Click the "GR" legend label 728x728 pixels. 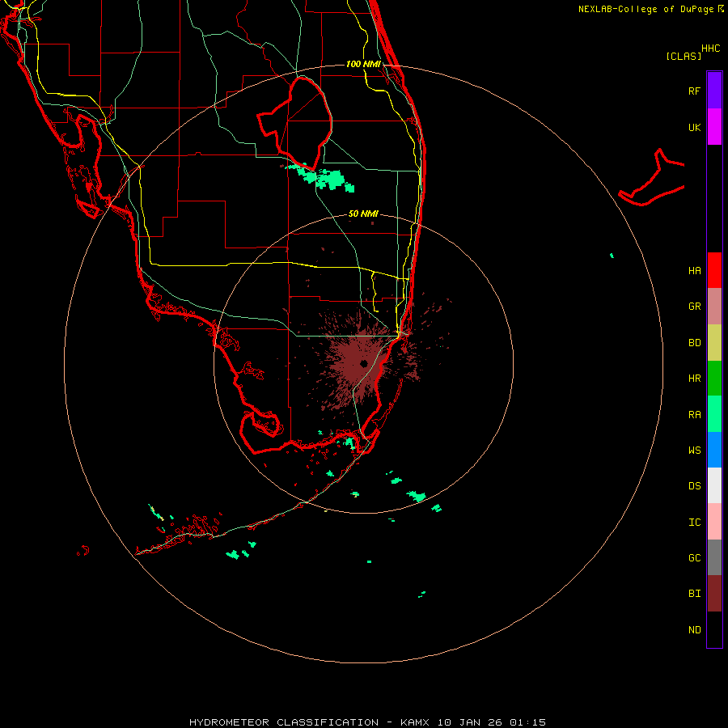pyautogui.click(x=694, y=307)
